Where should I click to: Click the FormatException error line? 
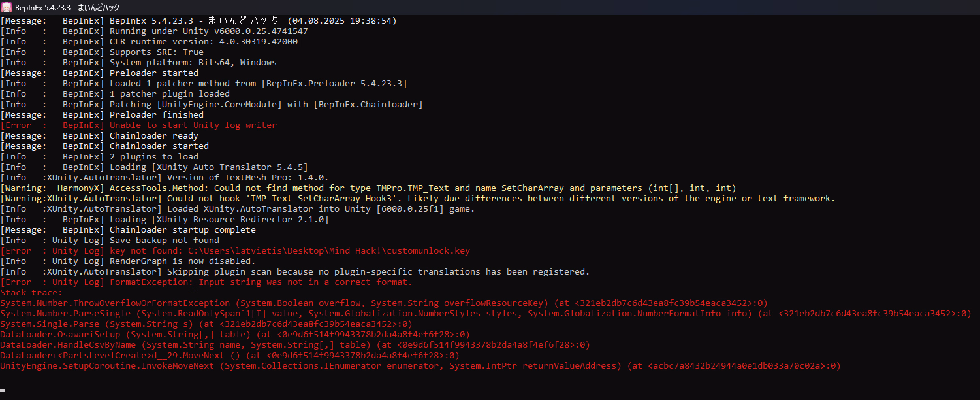(261, 282)
